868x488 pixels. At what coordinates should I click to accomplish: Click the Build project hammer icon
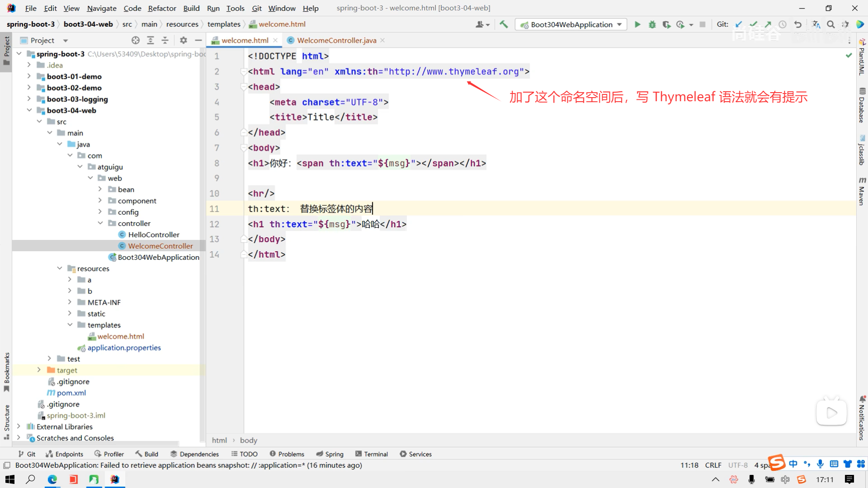504,24
